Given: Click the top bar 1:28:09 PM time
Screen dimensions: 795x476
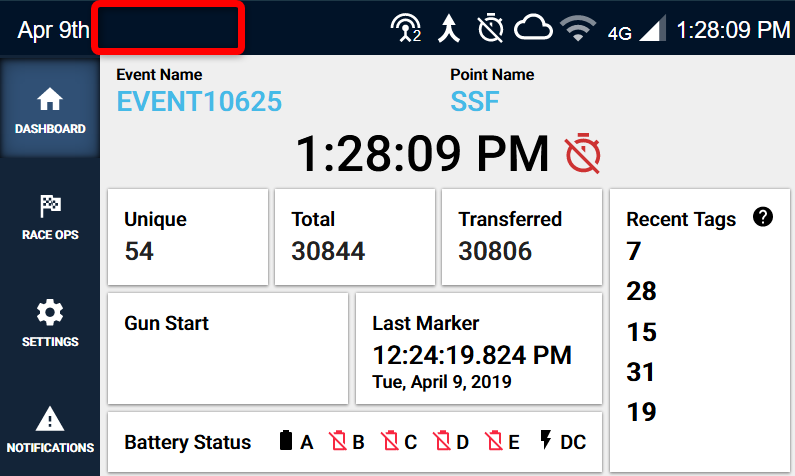Looking at the screenshot, I should (x=733, y=30).
